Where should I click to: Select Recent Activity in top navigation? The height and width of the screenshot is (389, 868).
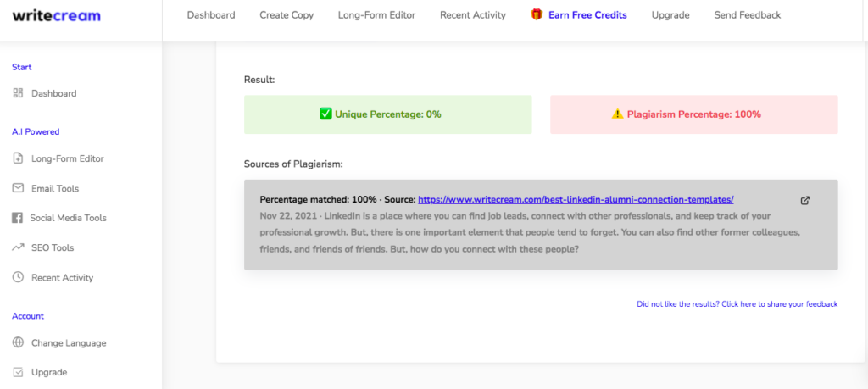(473, 15)
